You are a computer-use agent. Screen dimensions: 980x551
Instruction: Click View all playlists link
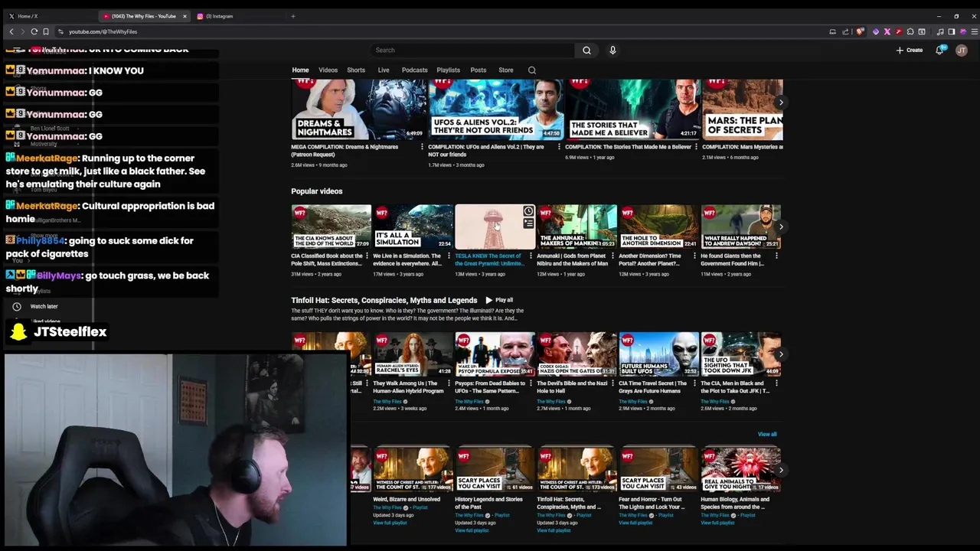767,434
